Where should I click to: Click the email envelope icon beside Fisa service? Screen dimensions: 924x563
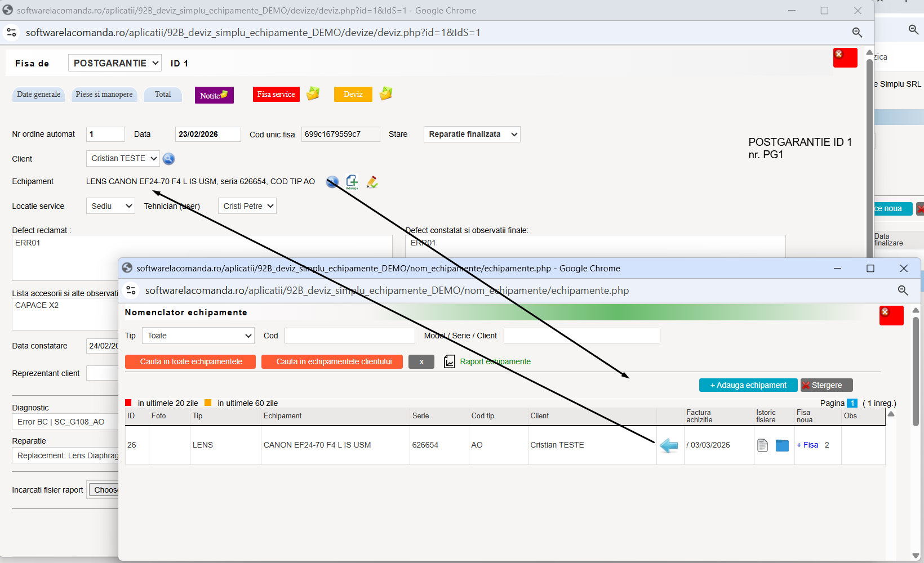click(x=313, y=93)
